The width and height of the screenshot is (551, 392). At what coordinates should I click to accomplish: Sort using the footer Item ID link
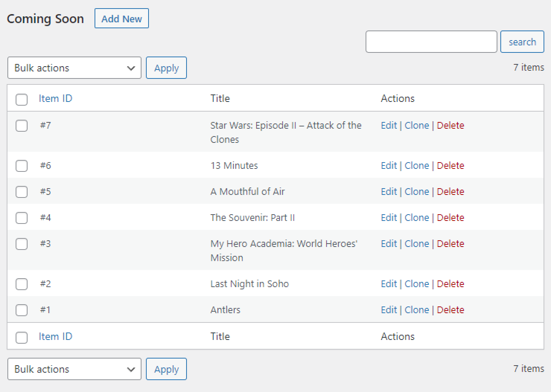point(55,337)
